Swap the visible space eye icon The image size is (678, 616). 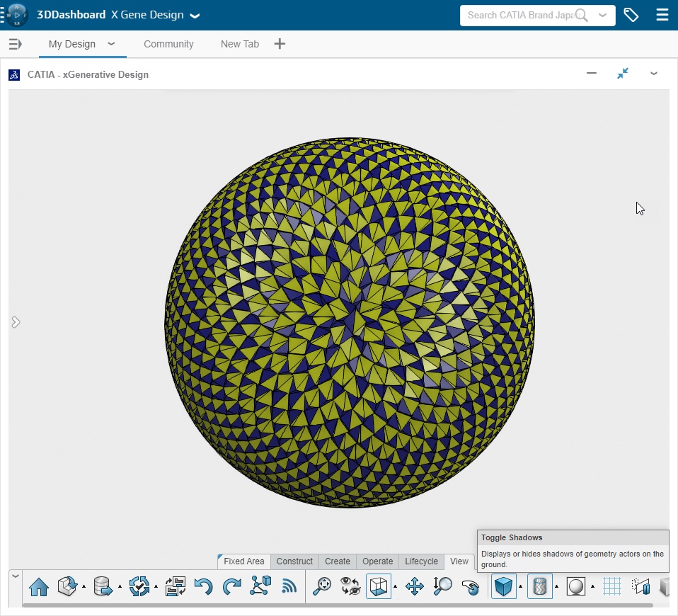click(350, 586)
